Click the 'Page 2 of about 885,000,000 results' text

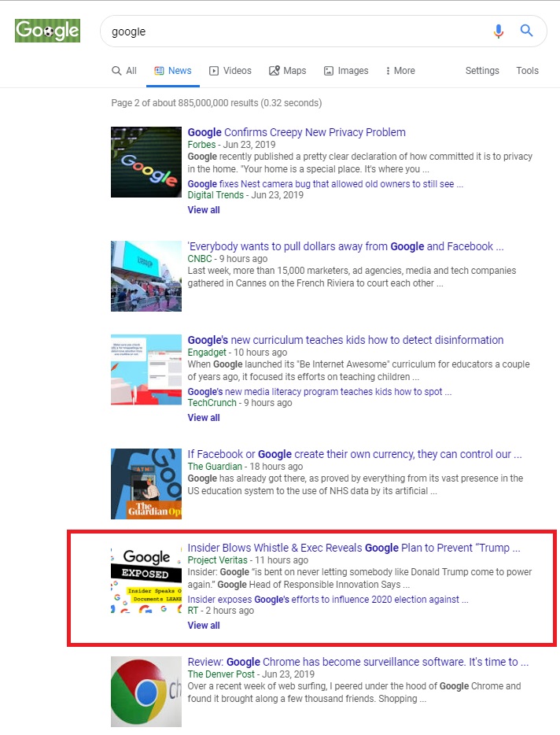click(216, 102)
